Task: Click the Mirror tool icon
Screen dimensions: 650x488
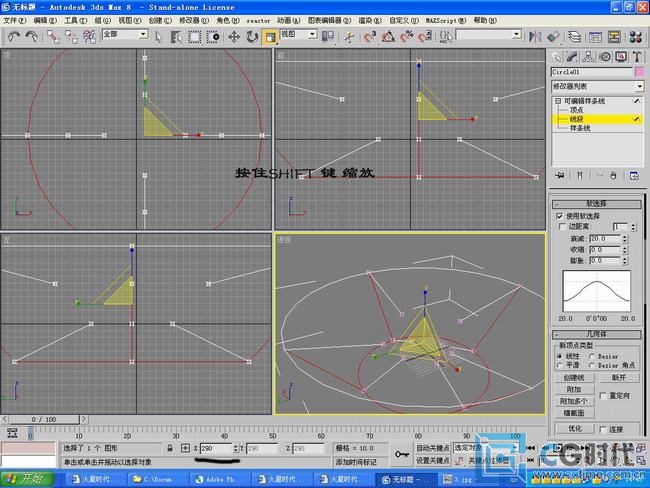Action: tap(535, 37)
